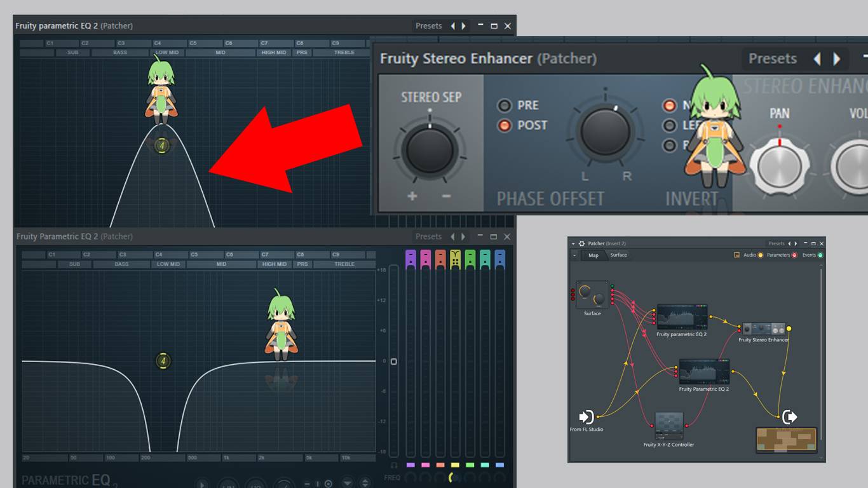
Task: Click Patcher map overview thumbnail
Action: [787, 440]
